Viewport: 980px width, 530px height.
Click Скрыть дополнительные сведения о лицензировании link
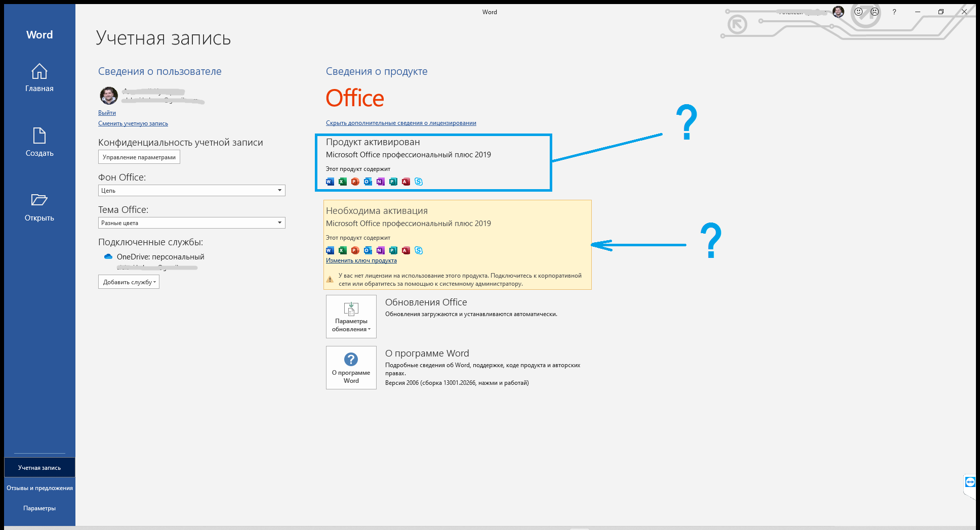401,123
